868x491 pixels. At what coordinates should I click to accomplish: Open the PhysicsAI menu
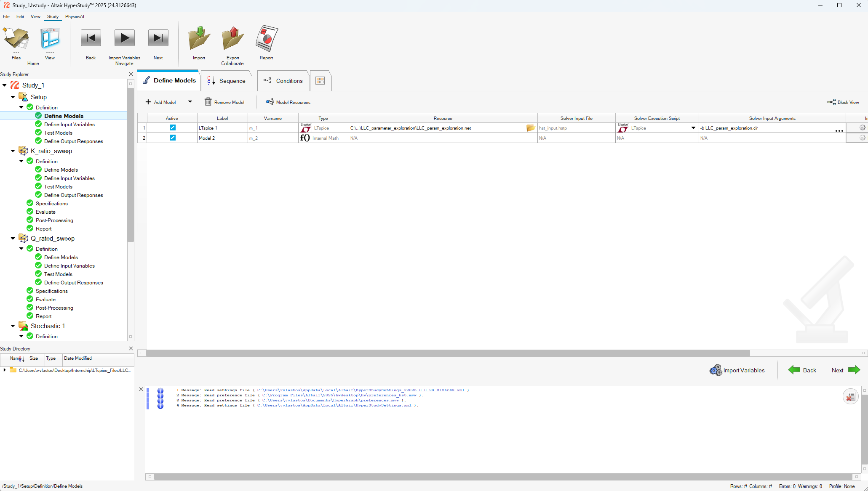coord(75,16)
